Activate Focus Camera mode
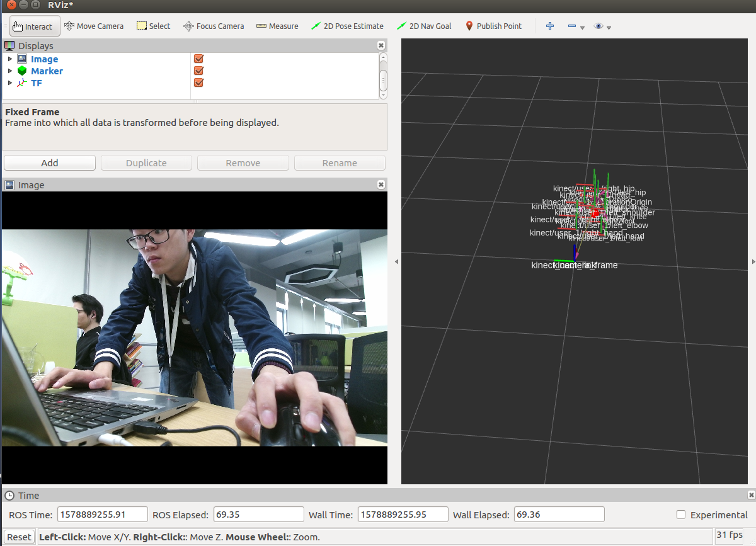Image resolution: width=756 pixels, height=546 pixels. point(214,26)
